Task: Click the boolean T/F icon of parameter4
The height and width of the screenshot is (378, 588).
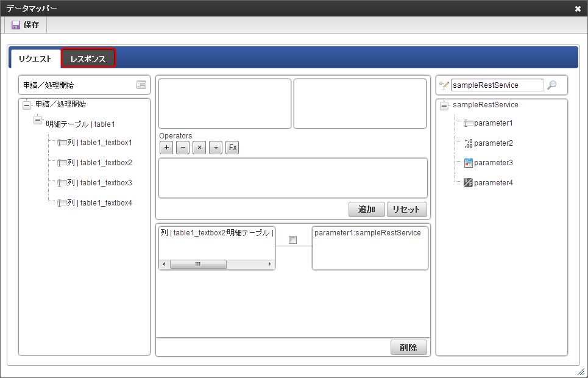Action: coord(469,183)
